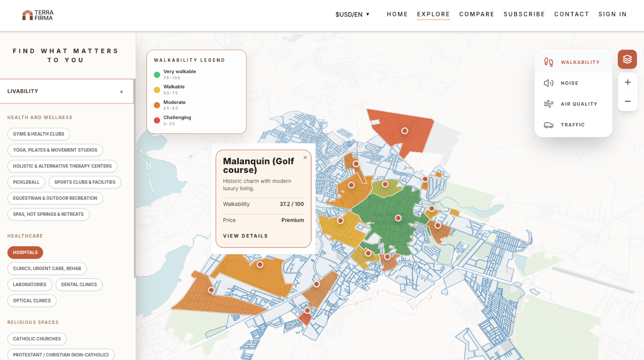The width and height of the screenshot is (644, 360).
Task: Select the Air Quality wind icon
Action: point(549,104)
